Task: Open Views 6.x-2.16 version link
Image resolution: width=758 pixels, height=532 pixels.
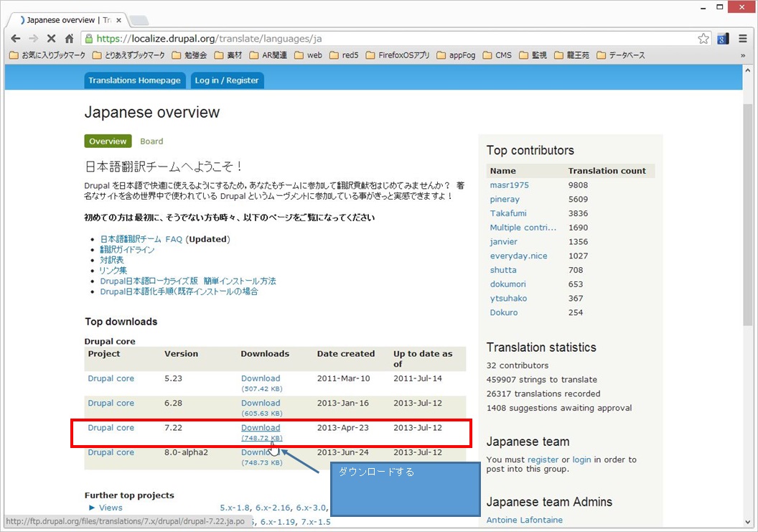Action: 273,508
